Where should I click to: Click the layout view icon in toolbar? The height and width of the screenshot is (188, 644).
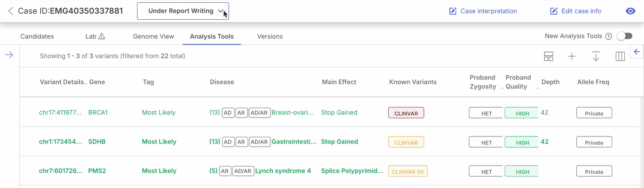coord(549,57)
